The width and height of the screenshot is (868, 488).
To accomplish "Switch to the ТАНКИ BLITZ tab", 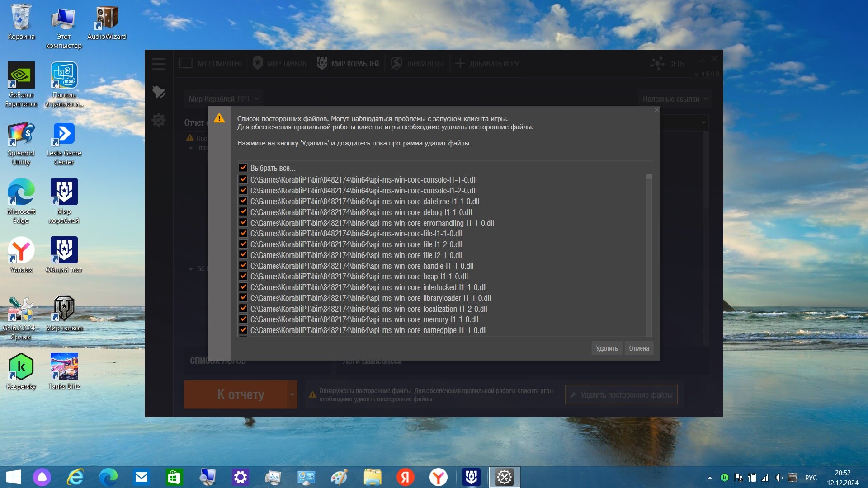I will tap(417, 64).
